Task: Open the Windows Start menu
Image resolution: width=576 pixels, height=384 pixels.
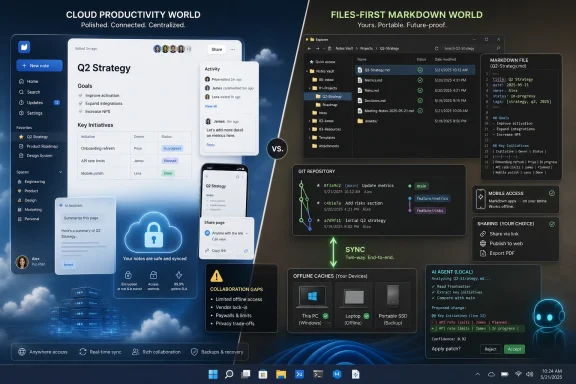Action: [x=213, y=374]
